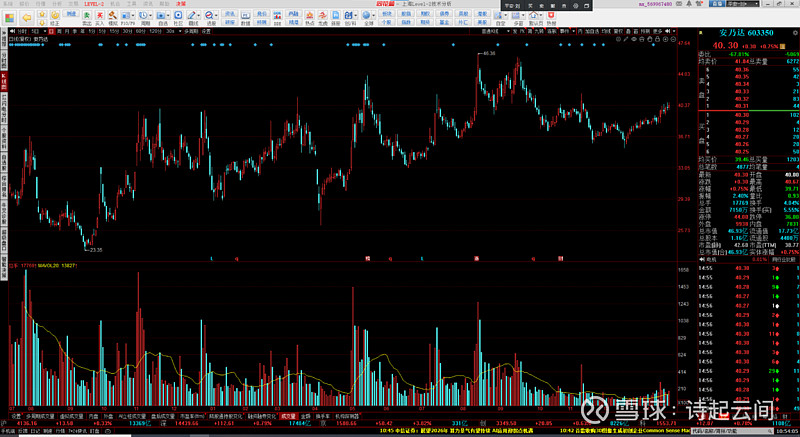Screen dimensions: 800x437
Task: Click the 46.36 high price marker
Action: tap(489, 53)
